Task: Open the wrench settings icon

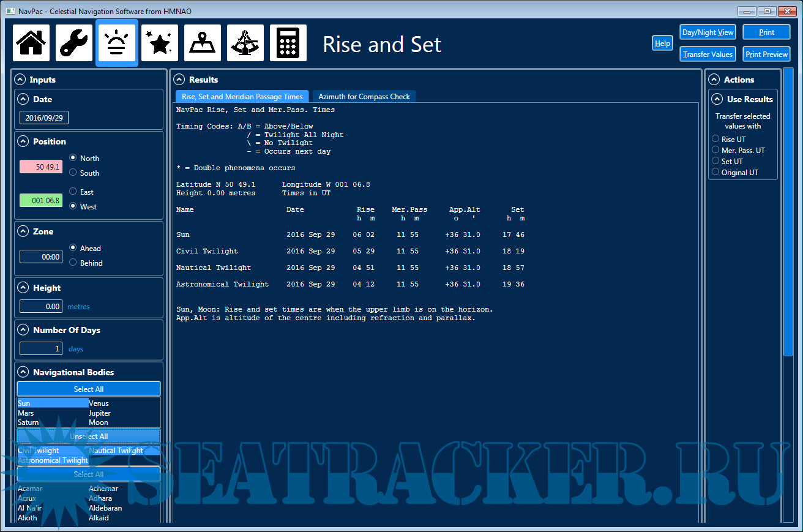Action: click(x=74, y=43)
